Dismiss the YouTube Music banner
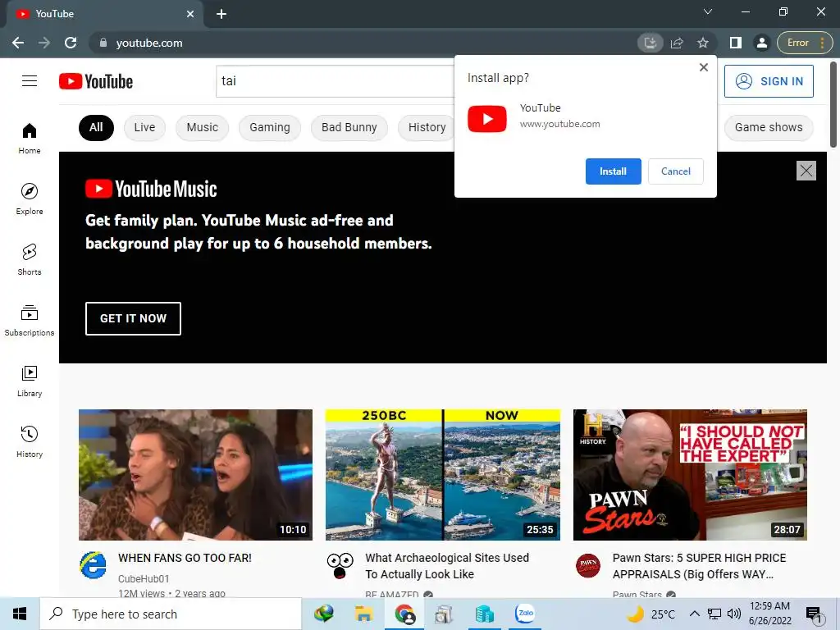Viewport: 840px width, 630px height. [x=806, y=171]
